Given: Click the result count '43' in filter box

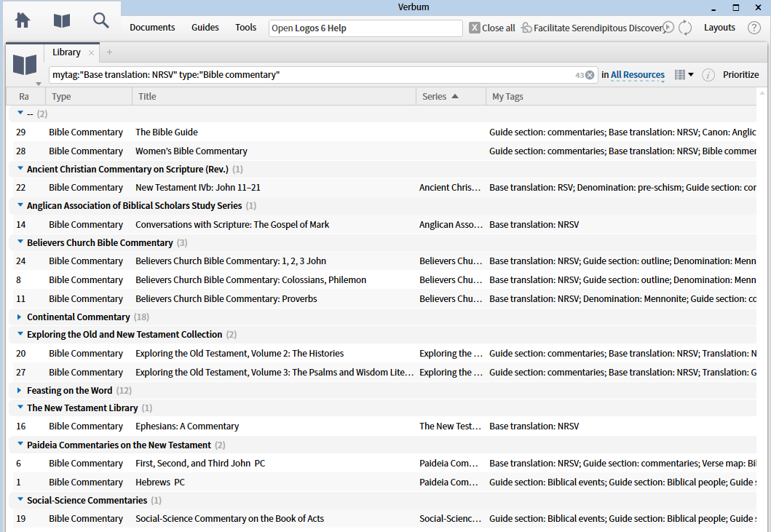Looking at the screenshot, I should (x=580, y=75).
